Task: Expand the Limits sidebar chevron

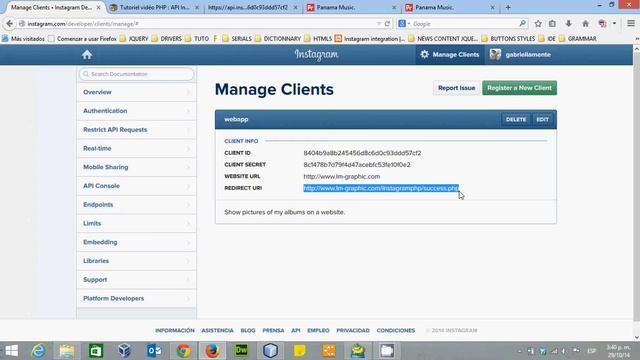Action: [x=188, y=224]
